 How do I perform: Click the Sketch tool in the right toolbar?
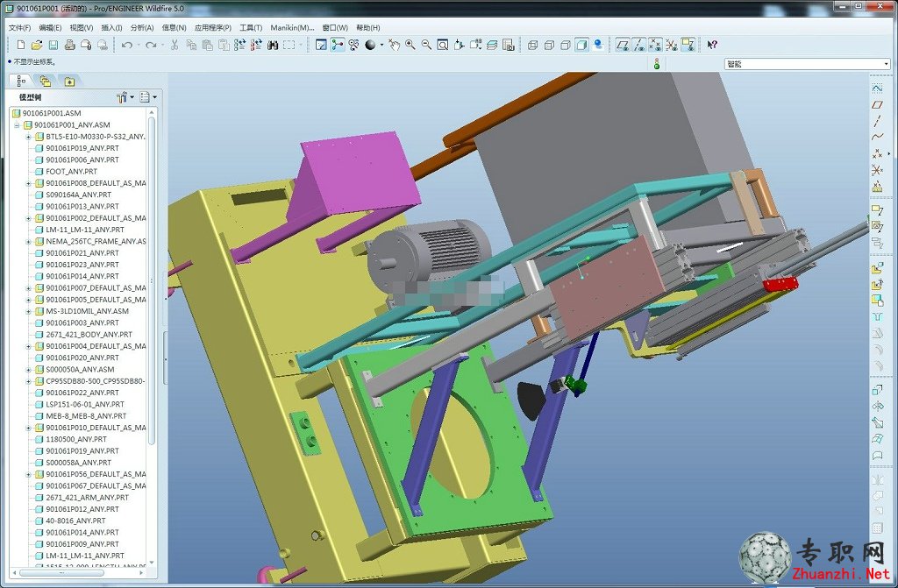(877, 89)
